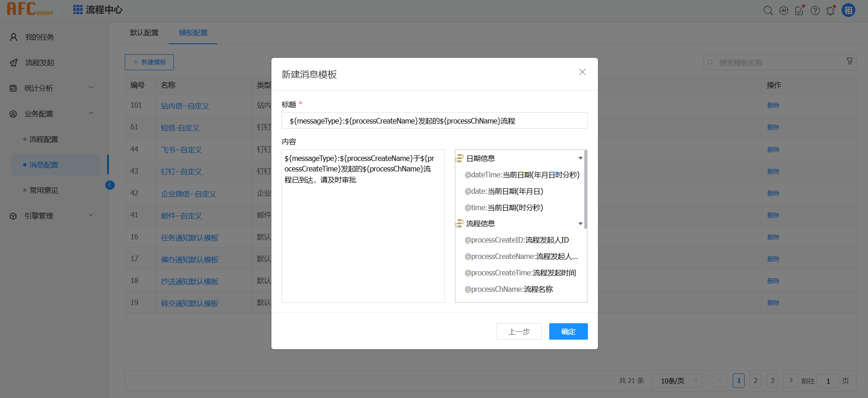Click the filter funnel icon in search box
The image size is (868, 398).
point(849,62)
